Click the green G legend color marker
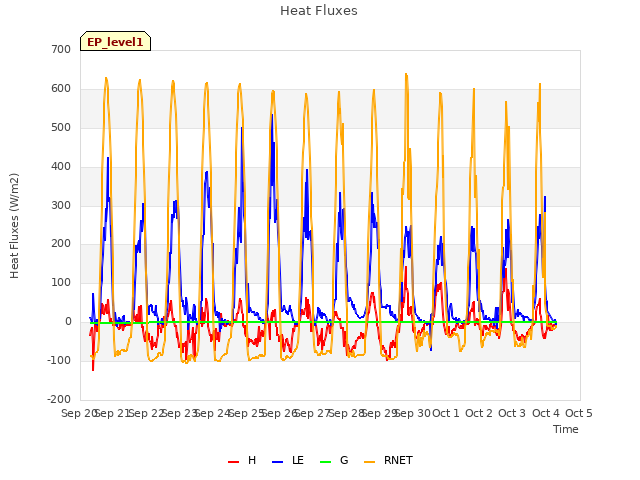The image size is (640, 480). 326,462
